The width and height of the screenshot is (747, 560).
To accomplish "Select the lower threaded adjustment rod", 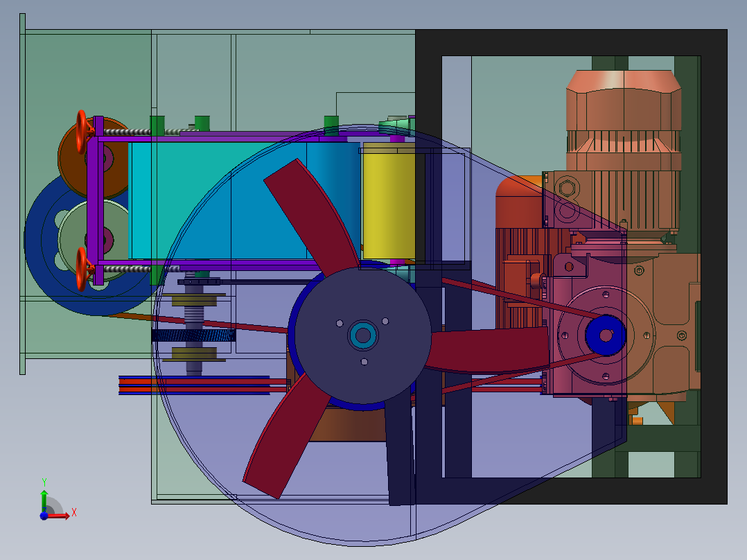I will tap(128, 270).
